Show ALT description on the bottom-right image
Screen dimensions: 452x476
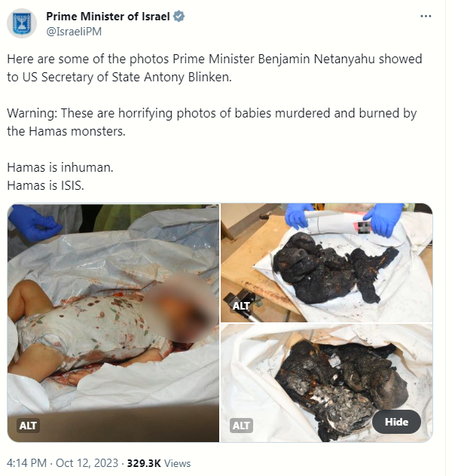(x=241, y=426)
